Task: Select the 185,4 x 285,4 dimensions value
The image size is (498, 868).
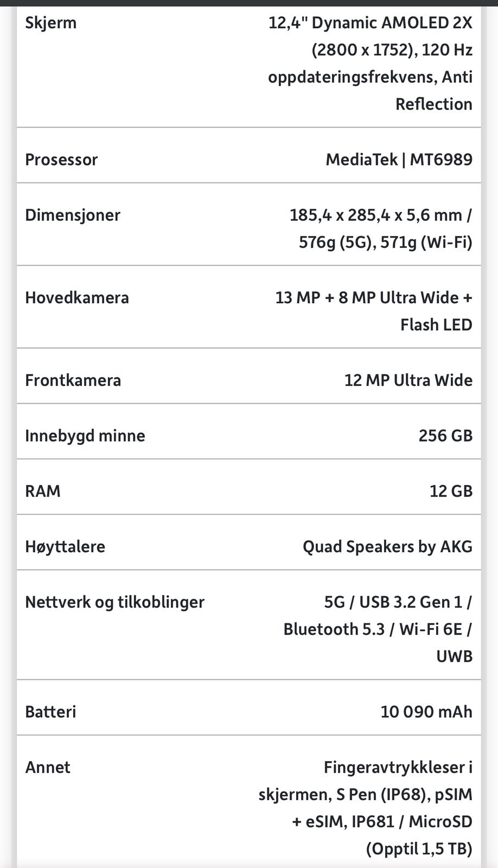Action: coord(381,228)
